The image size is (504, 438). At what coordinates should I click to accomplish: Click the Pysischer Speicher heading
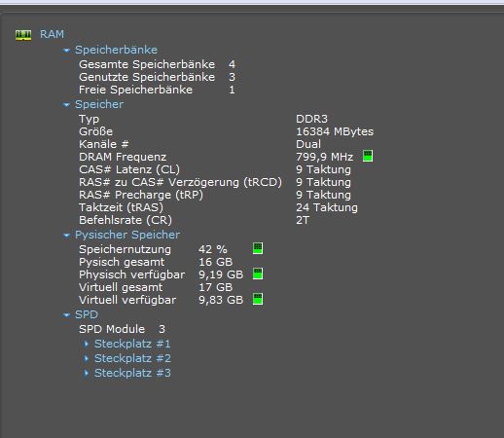click(127, 235)
